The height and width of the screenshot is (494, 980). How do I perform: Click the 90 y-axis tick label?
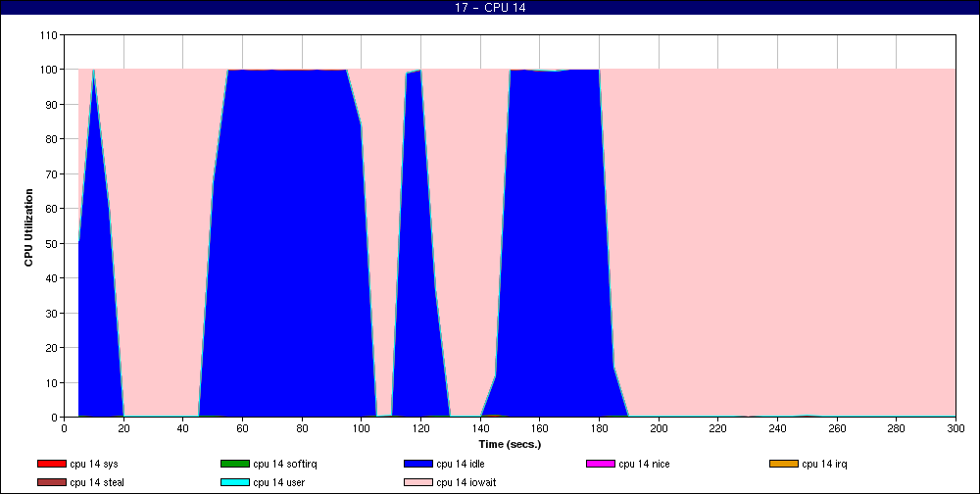point(52,105)
